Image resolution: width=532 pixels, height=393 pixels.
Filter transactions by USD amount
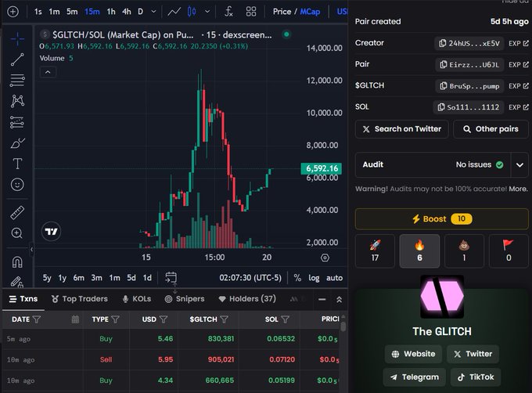(164, 319)
